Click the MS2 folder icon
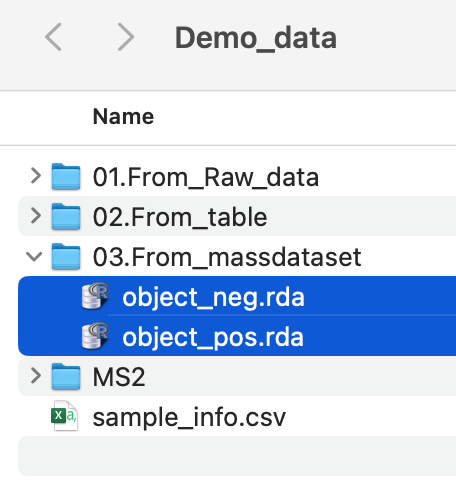This screenshot has height=484, width=456. [x=66, y=377]
